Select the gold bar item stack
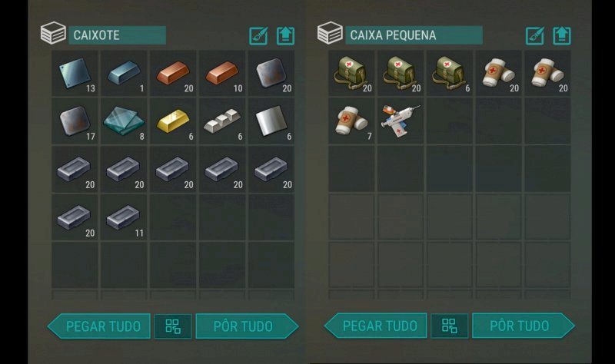Screen dimensions: 615x364 (x=173, y=121)
